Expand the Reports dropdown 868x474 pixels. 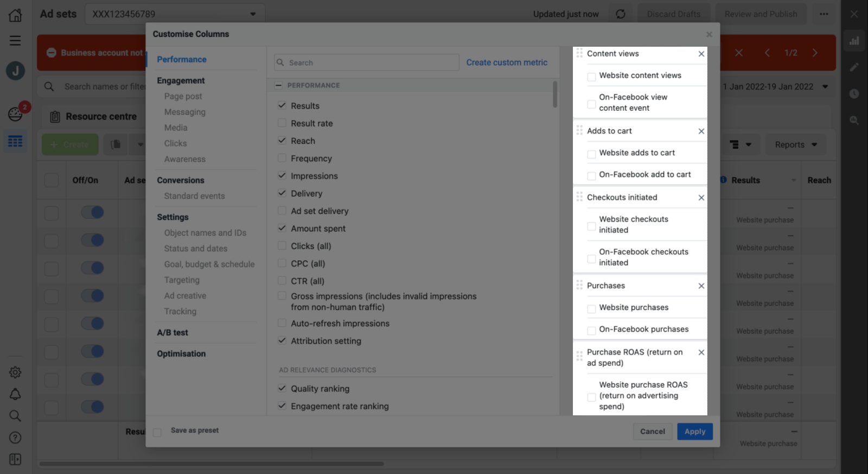pyautogui.click(x=795, y=144)
